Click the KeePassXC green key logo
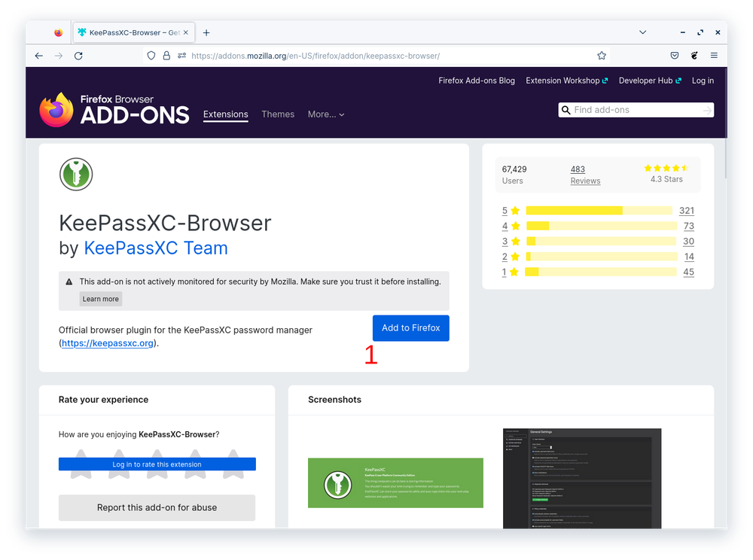Viewport: 753px width, 560px height. pos(75,174)
